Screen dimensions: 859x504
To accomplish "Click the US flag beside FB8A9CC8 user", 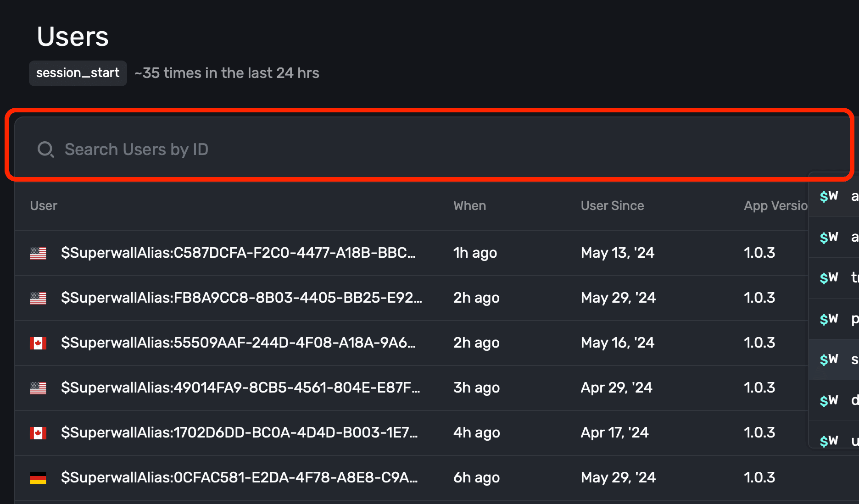I will click(x=38, y=298).
